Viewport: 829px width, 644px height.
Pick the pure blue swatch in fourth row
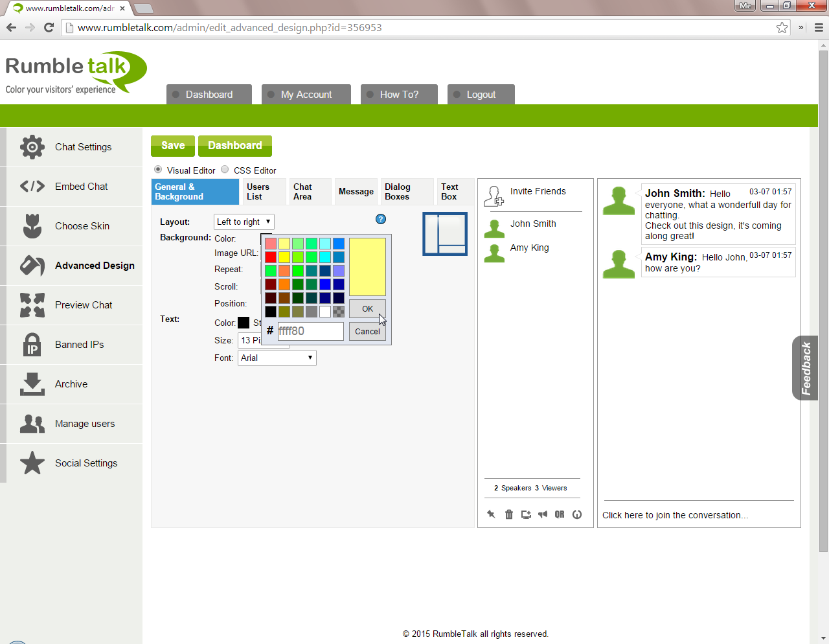325,284
